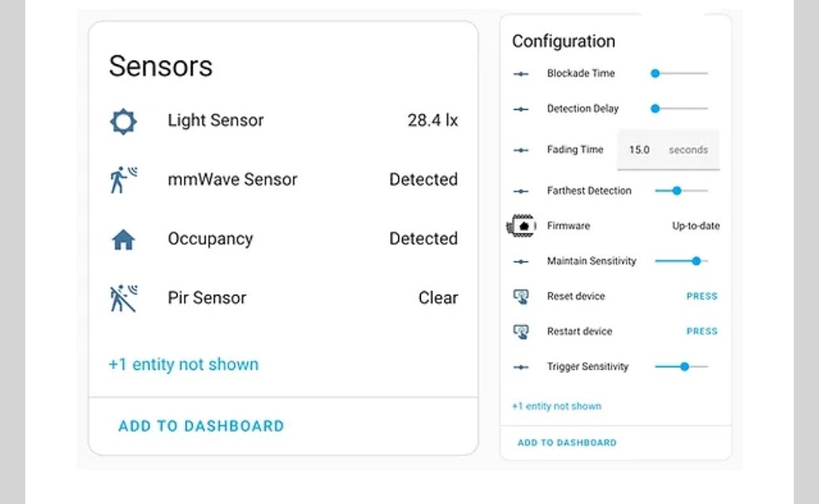Click the Light Sensor sun icon
The height and width of the screenshot is (504, 819).
pos(123,121)
